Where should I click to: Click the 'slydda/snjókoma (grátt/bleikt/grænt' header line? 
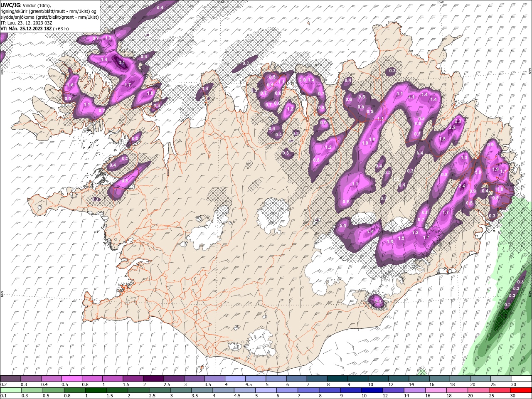(49, 17)
